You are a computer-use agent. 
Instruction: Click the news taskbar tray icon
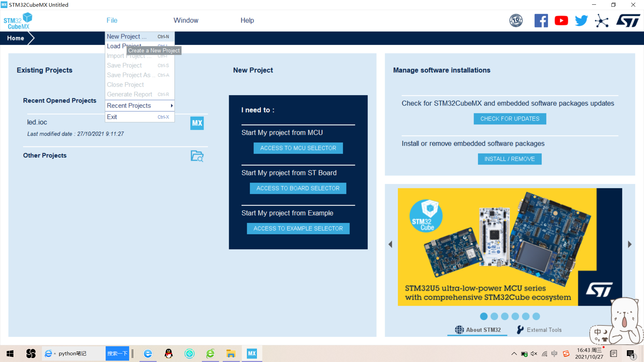pyautogui.click(x=614, y=354)
